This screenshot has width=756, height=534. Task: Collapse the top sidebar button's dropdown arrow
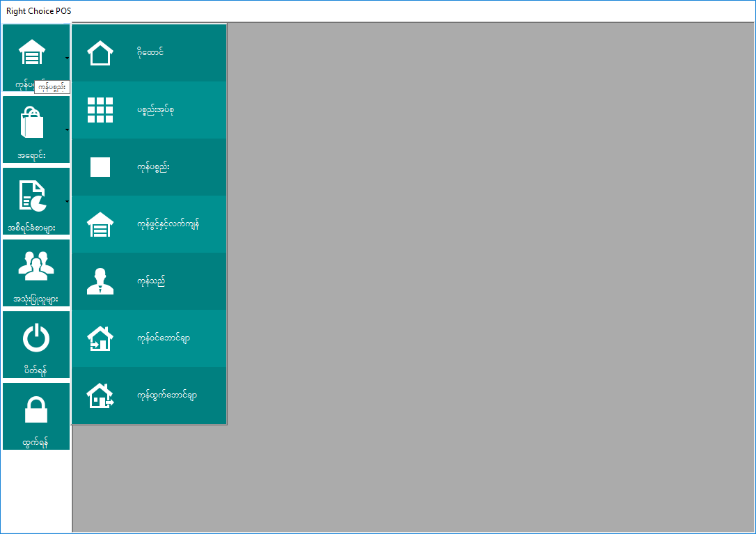click(67, 58)
